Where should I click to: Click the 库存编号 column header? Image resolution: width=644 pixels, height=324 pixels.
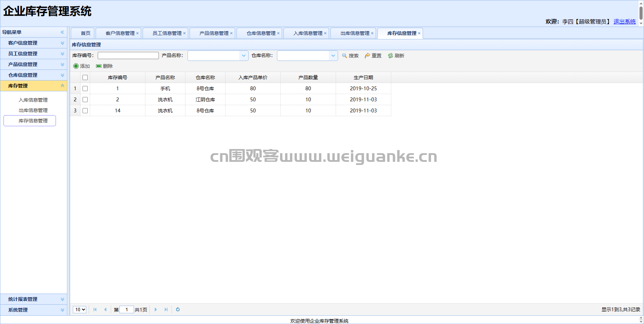[x=117, y=77]
